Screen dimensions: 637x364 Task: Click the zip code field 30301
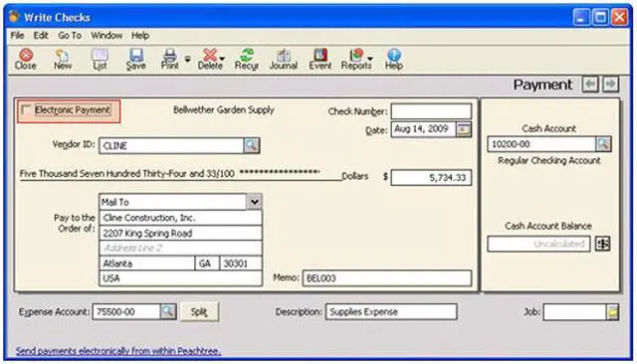pos(241,264)
